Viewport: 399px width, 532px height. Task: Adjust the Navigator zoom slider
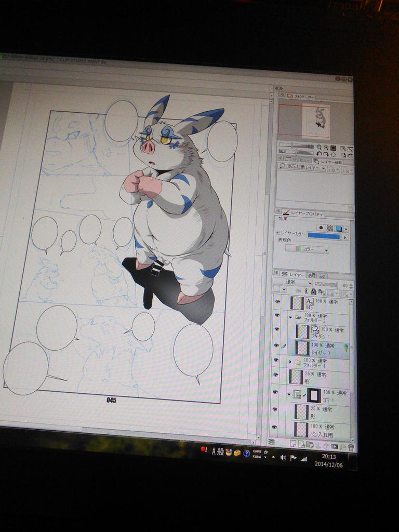pos(296,146)
